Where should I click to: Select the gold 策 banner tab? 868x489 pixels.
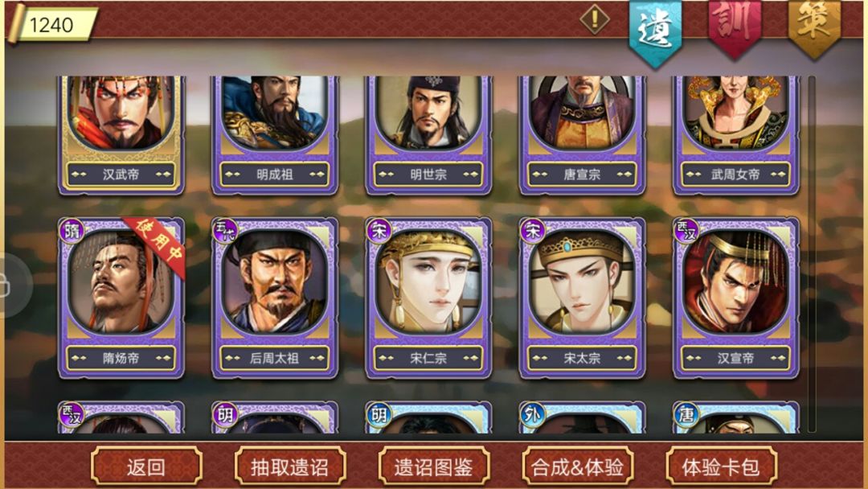click(x=813, y=27)
